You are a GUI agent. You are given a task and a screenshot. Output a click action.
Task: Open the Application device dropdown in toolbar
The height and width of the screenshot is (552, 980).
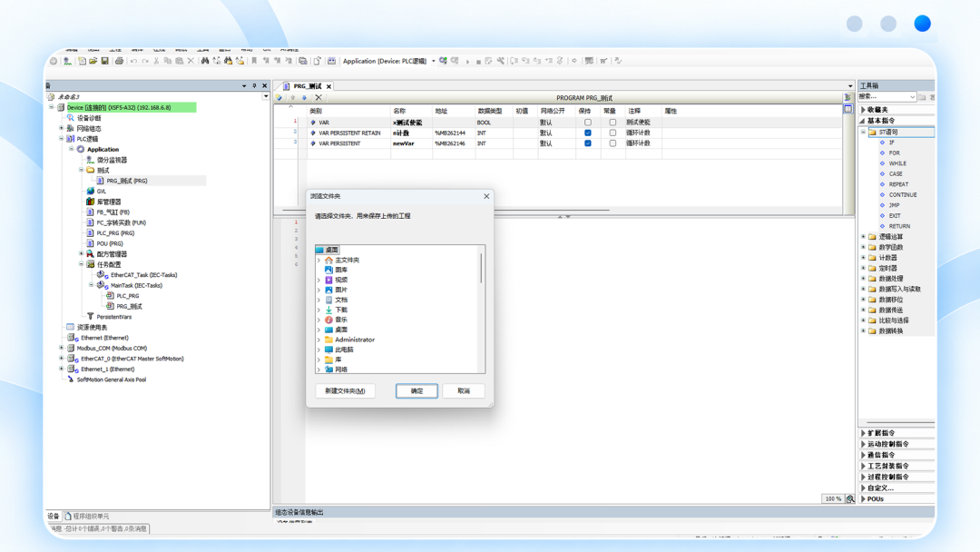[433, 61]
